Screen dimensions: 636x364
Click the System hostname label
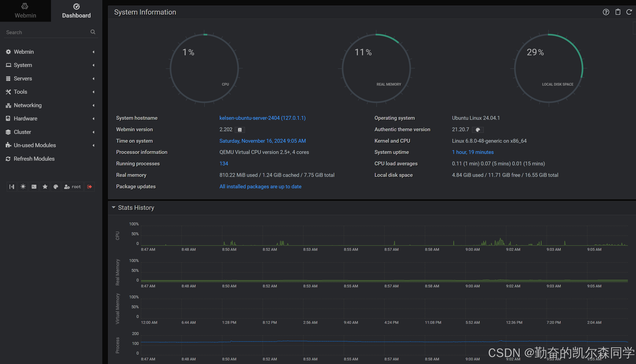coord(137,118)
